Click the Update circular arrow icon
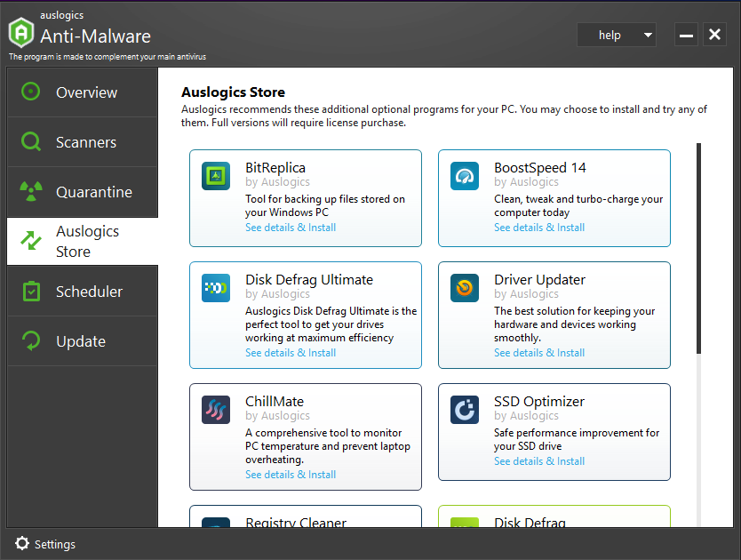The height and width of the screenshot is (560, 741). [x=31, y=340]
